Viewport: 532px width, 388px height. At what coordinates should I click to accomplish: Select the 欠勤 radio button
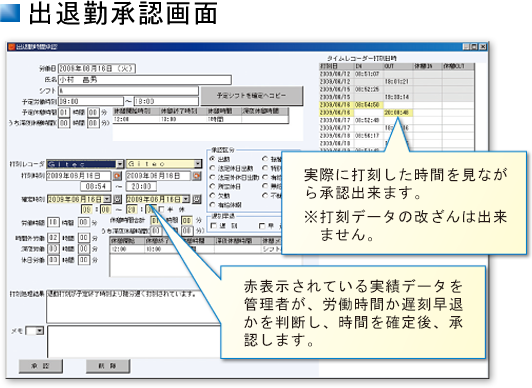(213, 195)
